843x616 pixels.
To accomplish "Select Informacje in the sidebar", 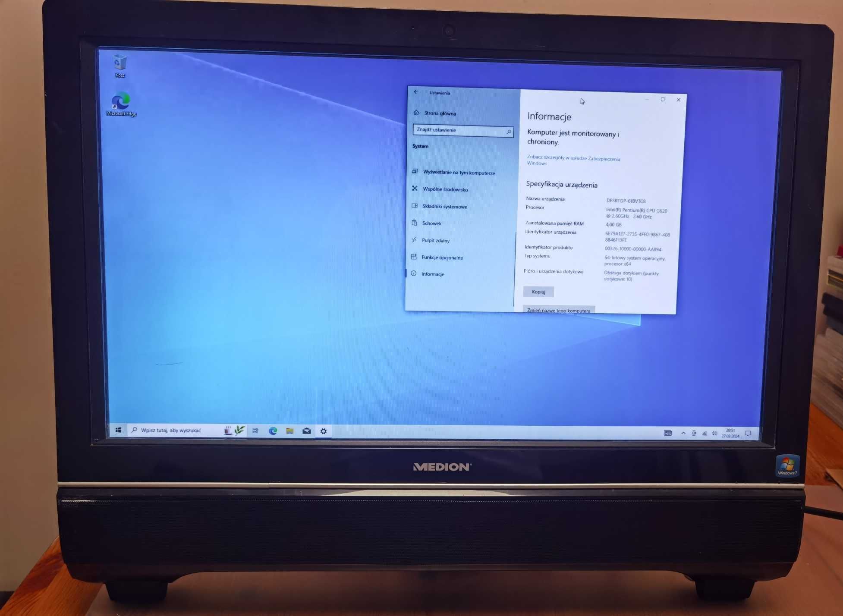I will 433,274.
